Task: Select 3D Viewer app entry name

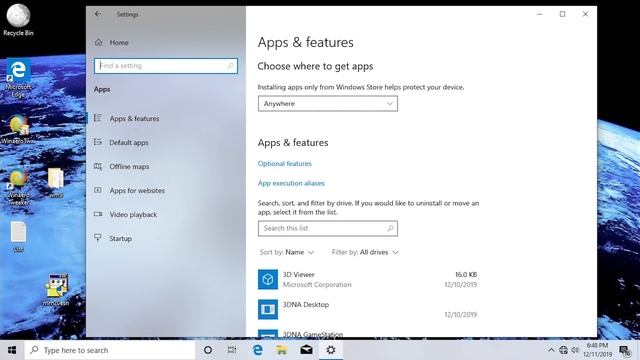Action: [x=299, y=275]
